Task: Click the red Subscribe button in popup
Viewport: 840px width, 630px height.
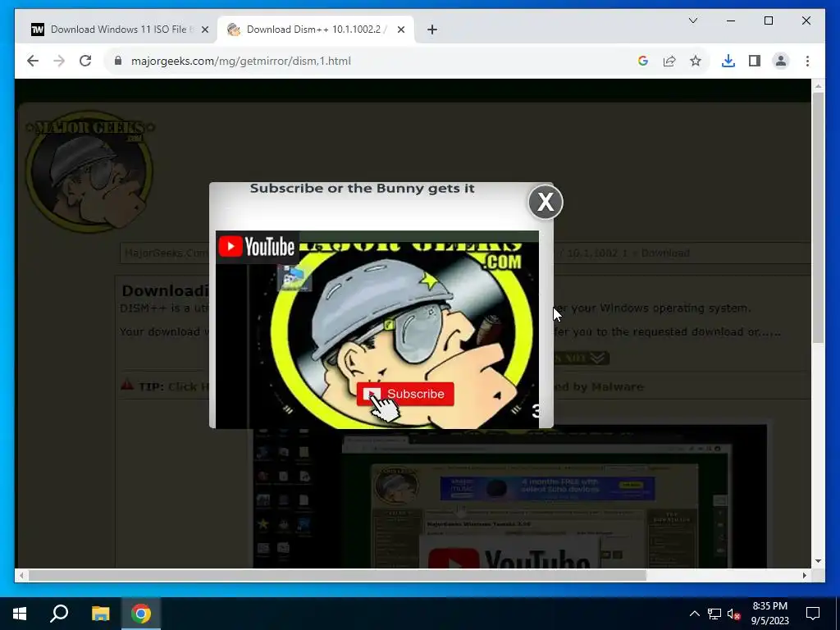Action: coord(405,394)
